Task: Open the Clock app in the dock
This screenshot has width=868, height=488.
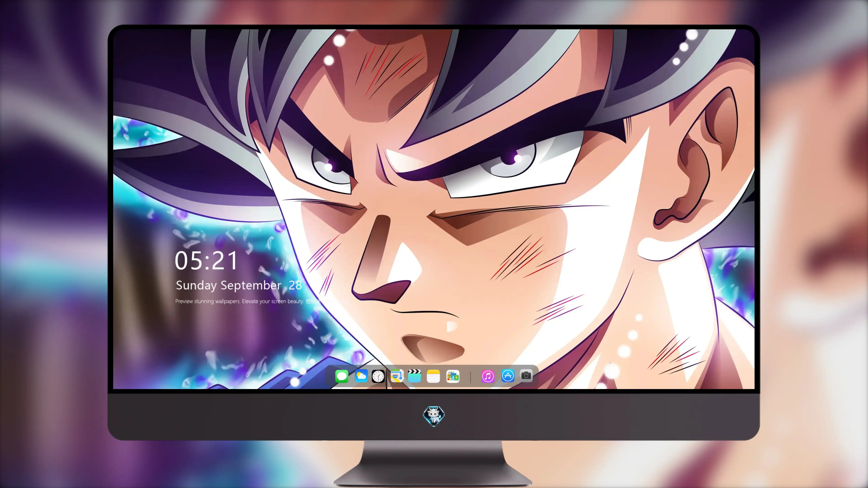Action: coord(378,376)
